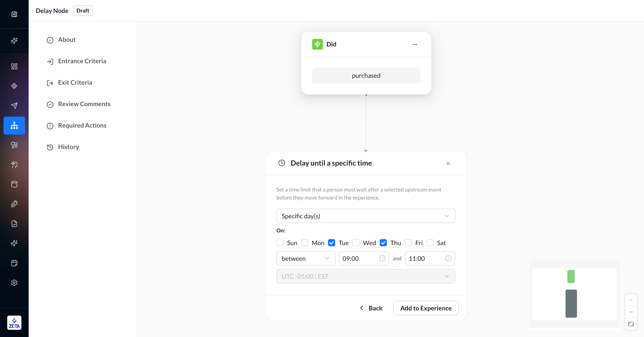The width and height of the screenshot is (644, 337).
Task: Open the calendar icon in sidebar
Action: coord(14,263)
